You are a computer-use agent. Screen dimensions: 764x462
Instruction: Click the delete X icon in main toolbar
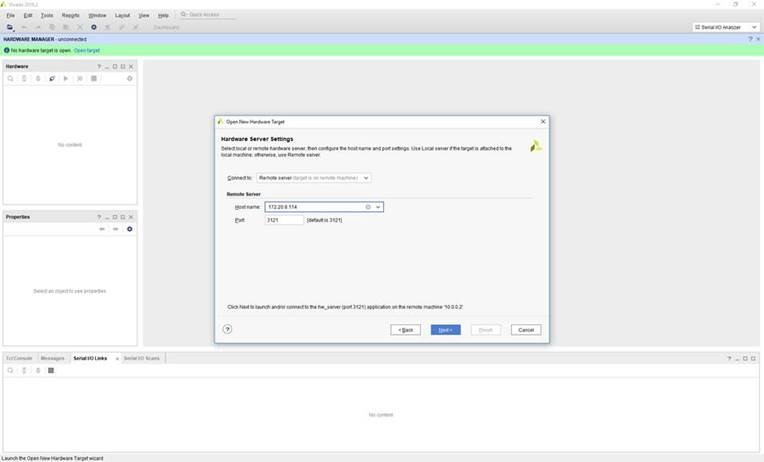click(80, 27)
